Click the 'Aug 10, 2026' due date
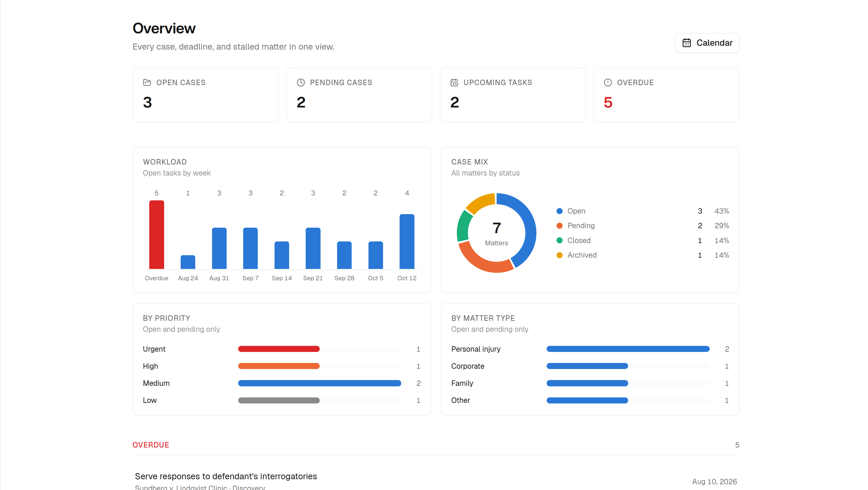Image resolution: width=868 pixels, height=490 pixels. tap(714, 481)
